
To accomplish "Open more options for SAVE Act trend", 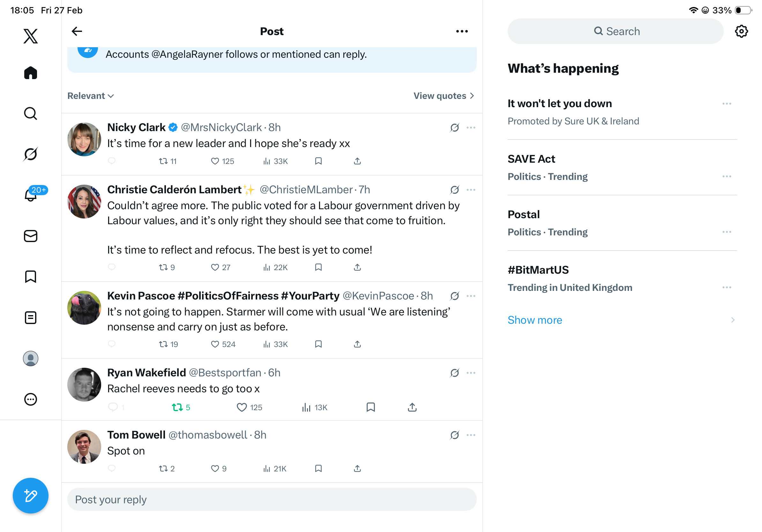I will pyautogui.click(x=727, y=176).
